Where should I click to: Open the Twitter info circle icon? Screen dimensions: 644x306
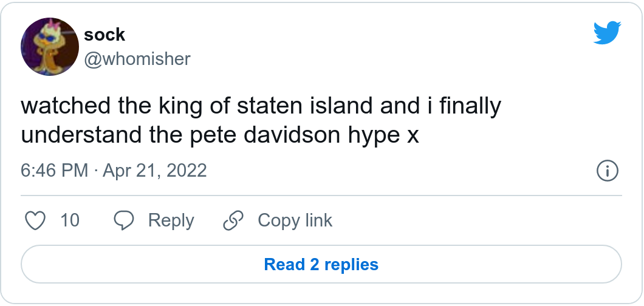tap(608, 171)
